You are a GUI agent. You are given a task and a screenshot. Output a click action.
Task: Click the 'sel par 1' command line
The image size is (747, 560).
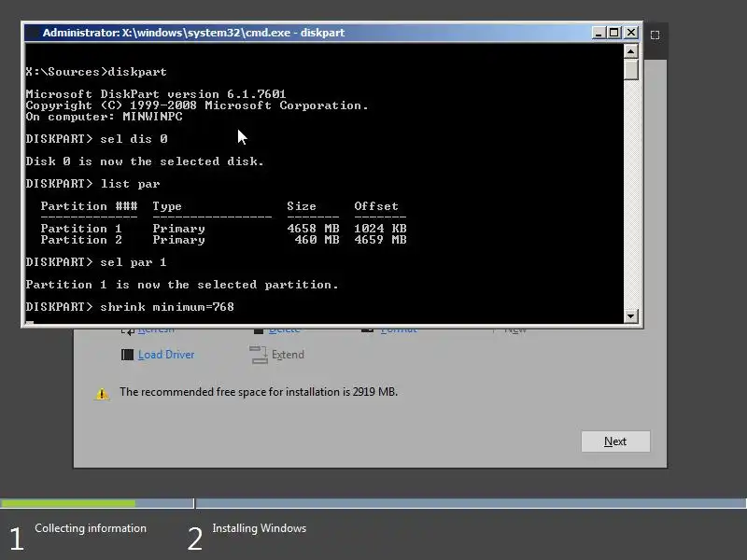click(96, 262)
